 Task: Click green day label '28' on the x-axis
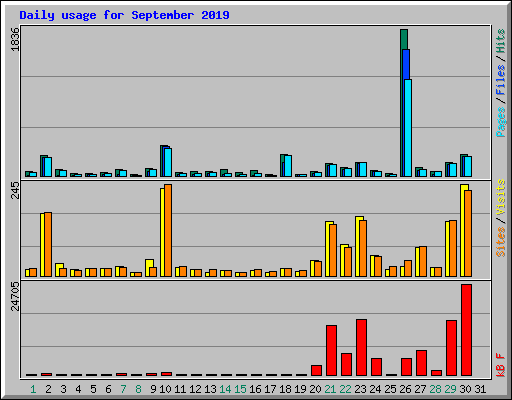[435, 389]
